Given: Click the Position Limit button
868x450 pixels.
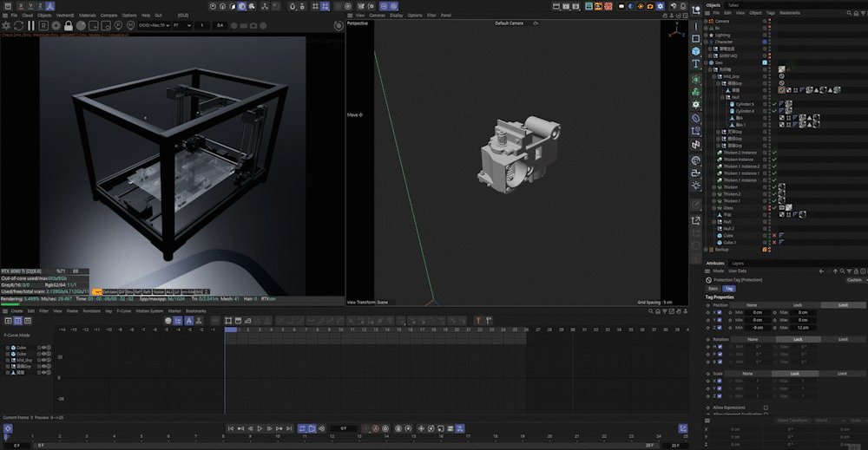Looking at the screenshot, I should [x=842, y=304].
